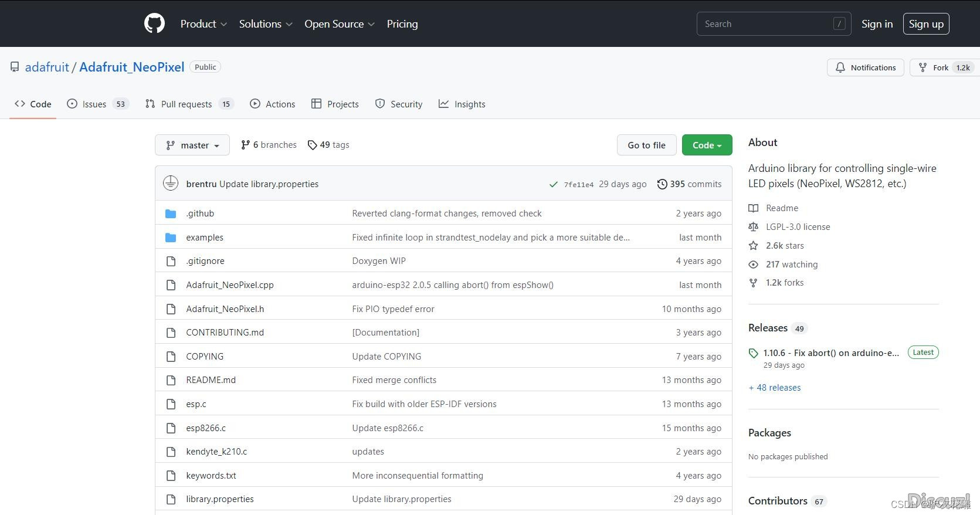The image size is (980, 515).
Task: Open the esp.c file
Action: pos(196,404)
